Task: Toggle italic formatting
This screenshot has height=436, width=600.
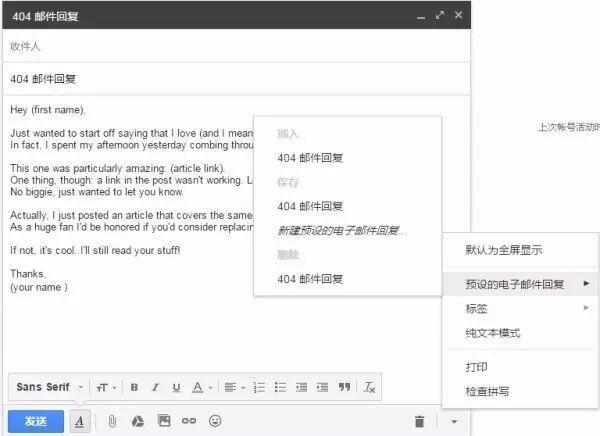Action: [155, 387]
